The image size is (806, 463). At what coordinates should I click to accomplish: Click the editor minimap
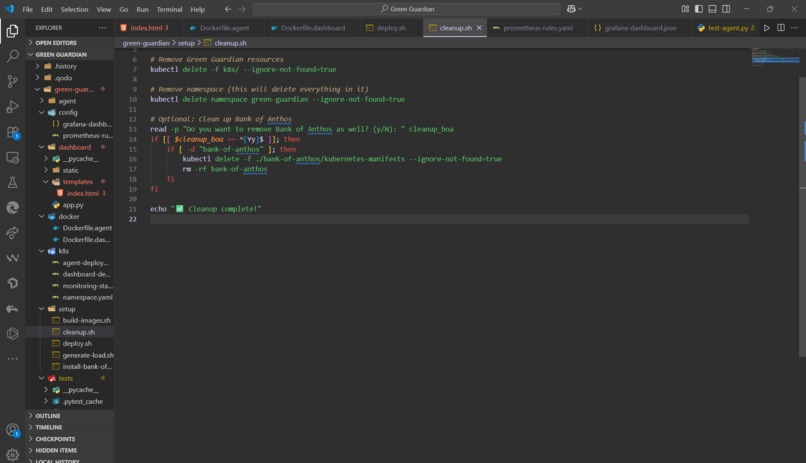click(775, 58)
